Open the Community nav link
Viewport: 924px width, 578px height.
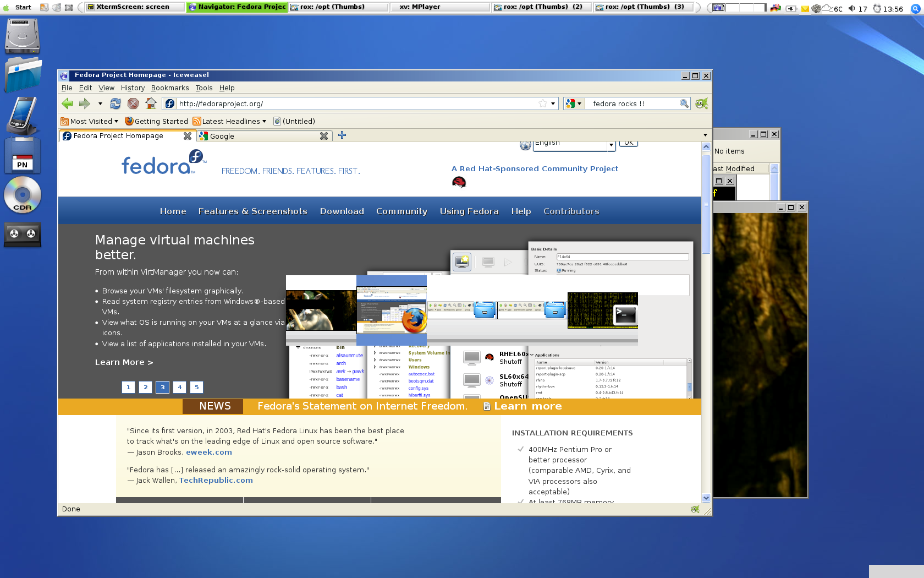[x=402, y=211]
